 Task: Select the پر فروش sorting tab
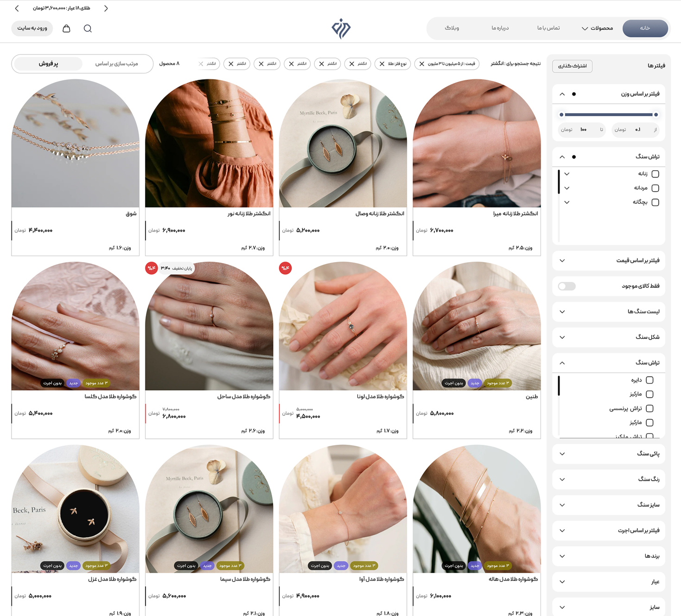pos(49,64)
